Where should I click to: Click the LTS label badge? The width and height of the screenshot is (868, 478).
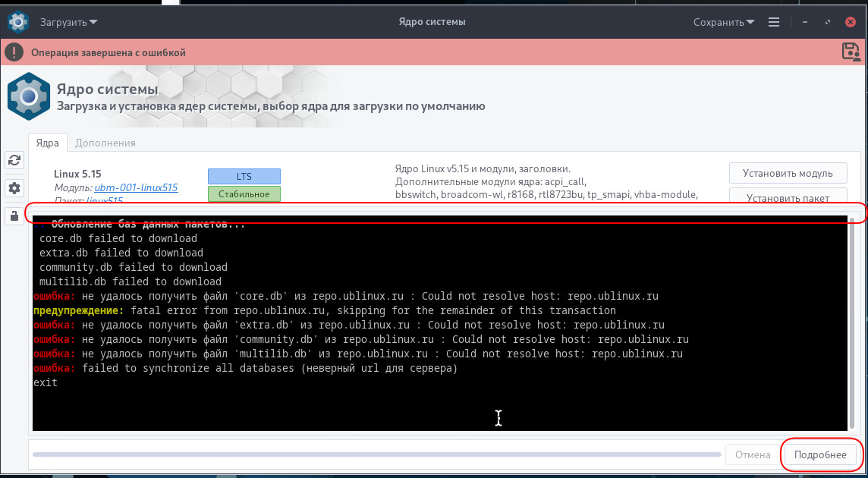(x=244, y=176)
